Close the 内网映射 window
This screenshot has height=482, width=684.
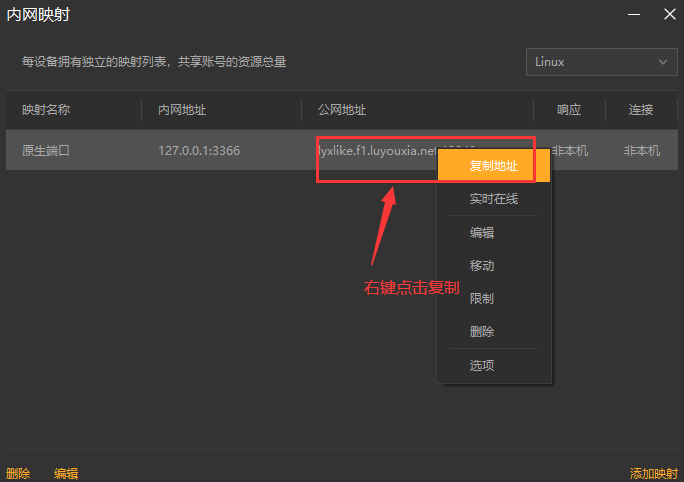670,14
